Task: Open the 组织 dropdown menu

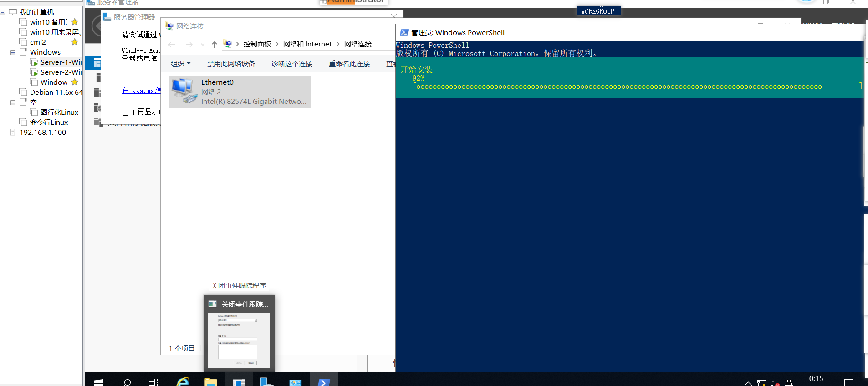Action: (x=181, y=63)
